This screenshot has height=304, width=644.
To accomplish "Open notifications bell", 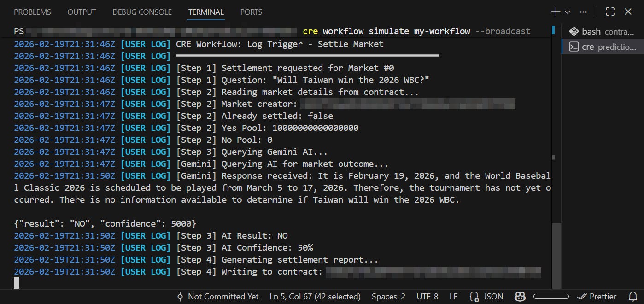I will pos(633,297).
